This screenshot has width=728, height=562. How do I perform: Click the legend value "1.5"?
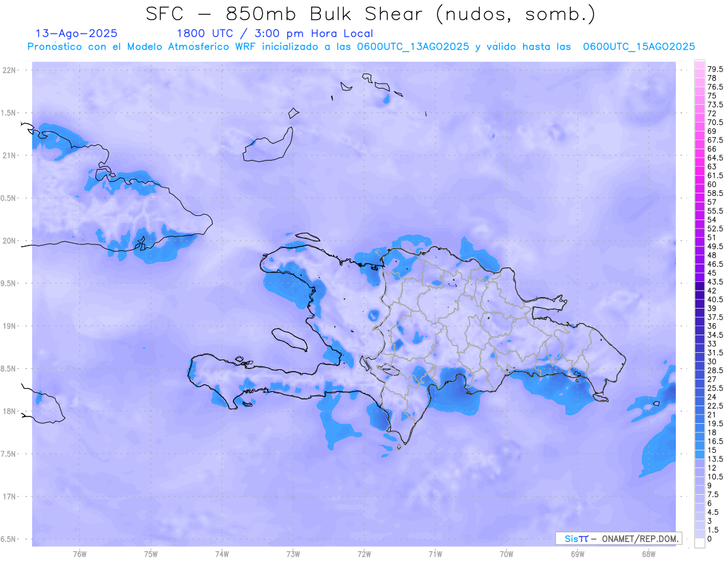tap(713, 529)
